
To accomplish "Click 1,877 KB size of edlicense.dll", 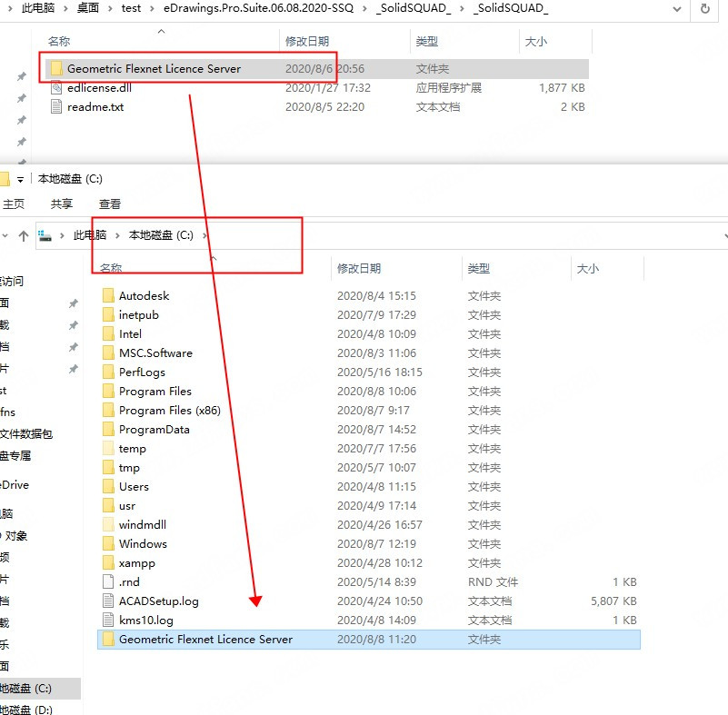I will (x=562, y=88).
